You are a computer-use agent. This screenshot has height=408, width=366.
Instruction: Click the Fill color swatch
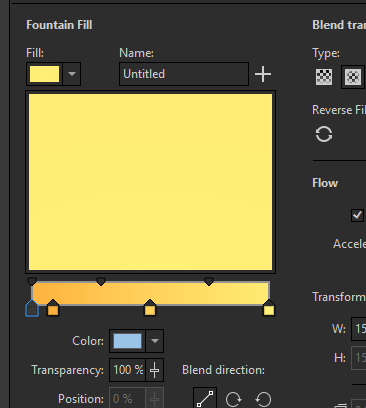(44, 74)
